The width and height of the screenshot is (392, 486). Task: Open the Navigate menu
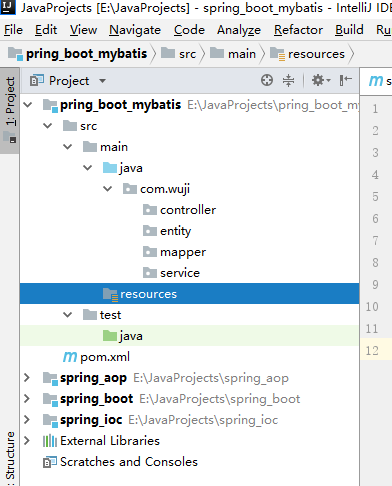tap(135, 30)
